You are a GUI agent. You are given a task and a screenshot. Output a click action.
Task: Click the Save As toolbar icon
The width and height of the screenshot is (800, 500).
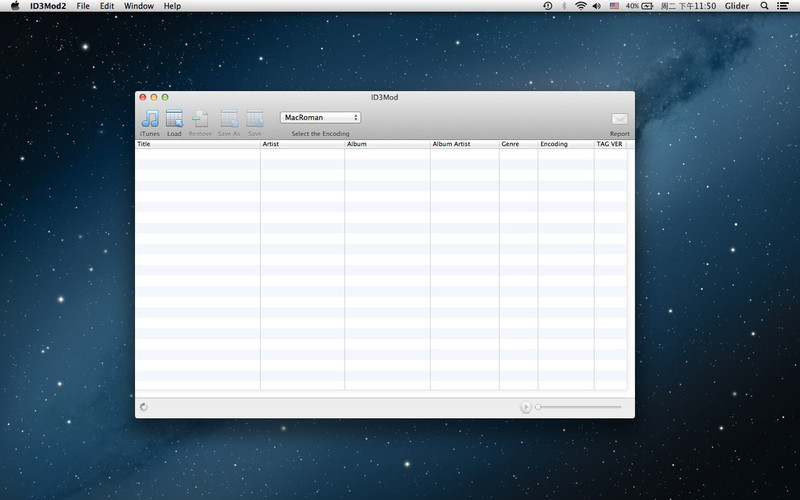[x=229, y=119]
